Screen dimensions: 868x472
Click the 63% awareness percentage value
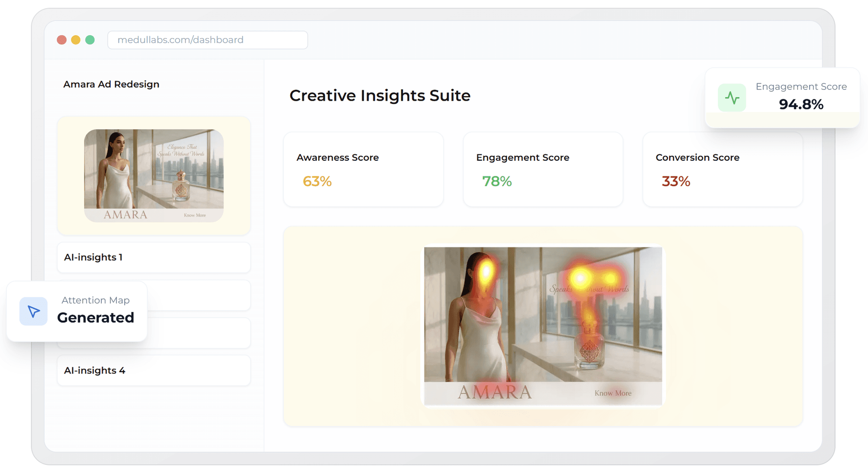click(x=316, y=181)
